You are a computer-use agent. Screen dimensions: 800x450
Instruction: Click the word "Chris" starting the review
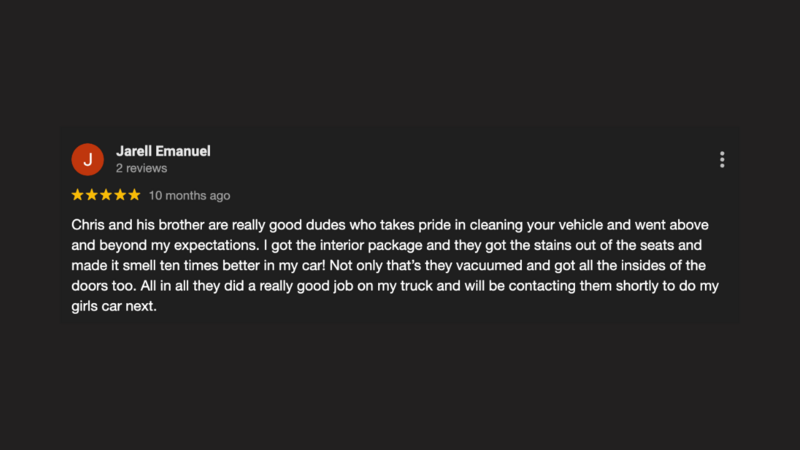[88, 225]
